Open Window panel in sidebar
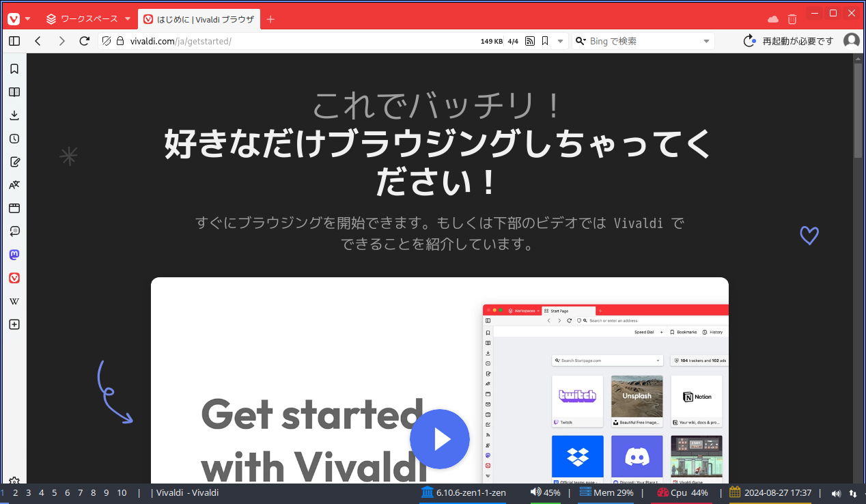 (x=14, y=208)
